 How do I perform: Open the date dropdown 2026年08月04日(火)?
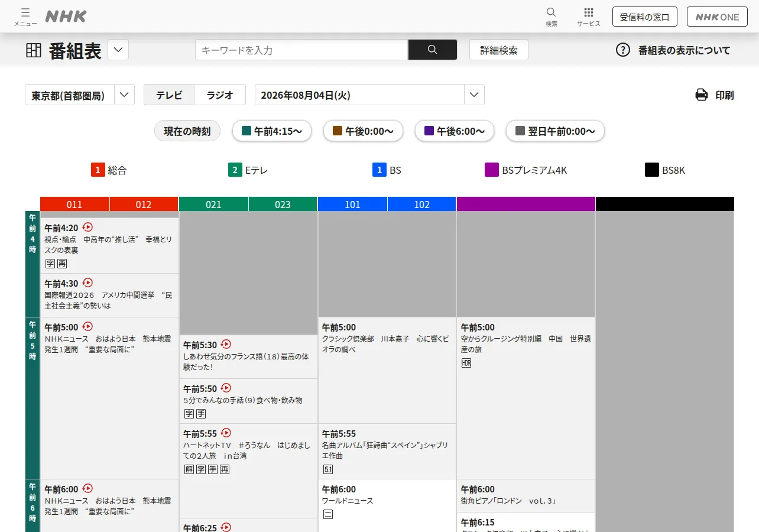click(x=369, y=95)
